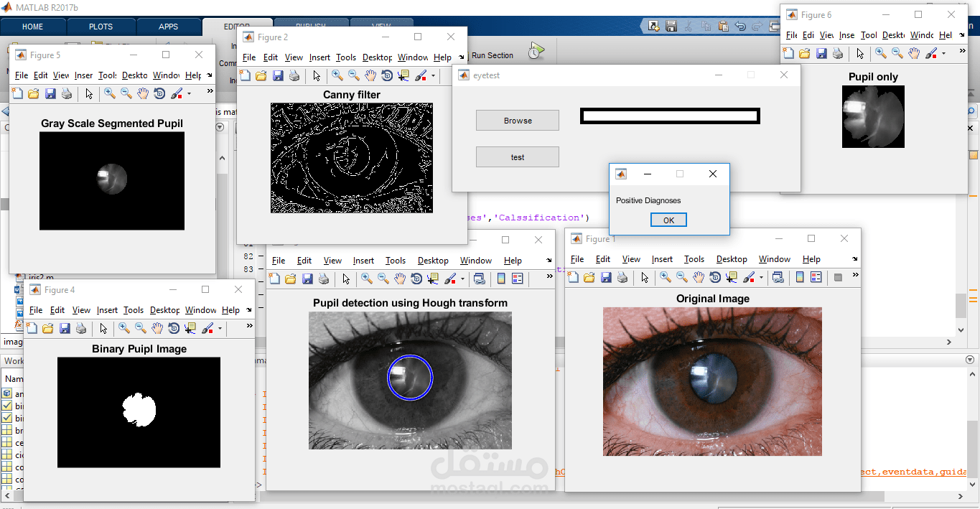Viewport: 980px width, 509px height.
Task: Click Open File icon in Figure 6 toolbar
Action: pos(805,53)
